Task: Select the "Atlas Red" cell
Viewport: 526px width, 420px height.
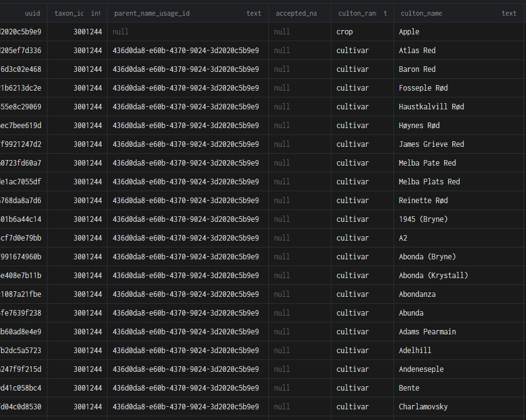Action: 417,51
